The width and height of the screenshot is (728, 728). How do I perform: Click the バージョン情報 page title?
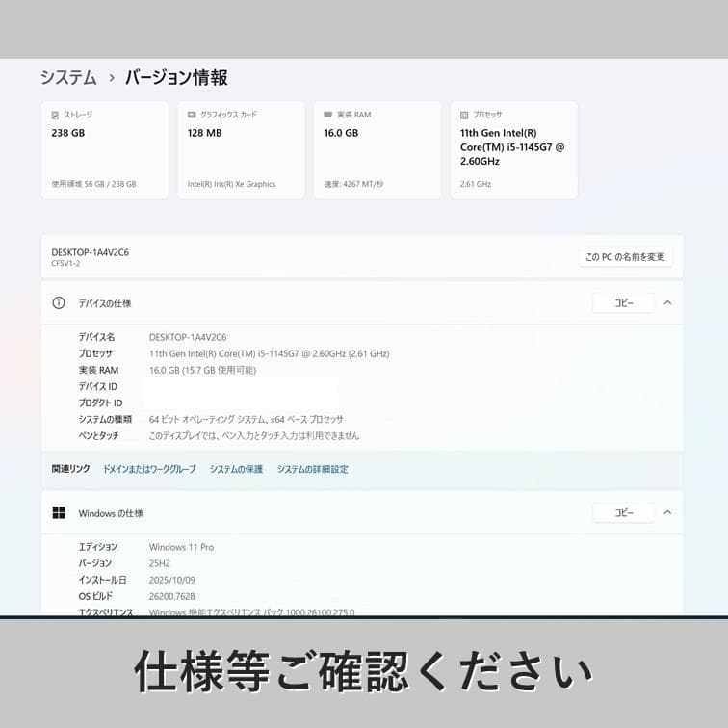[176, 77]
